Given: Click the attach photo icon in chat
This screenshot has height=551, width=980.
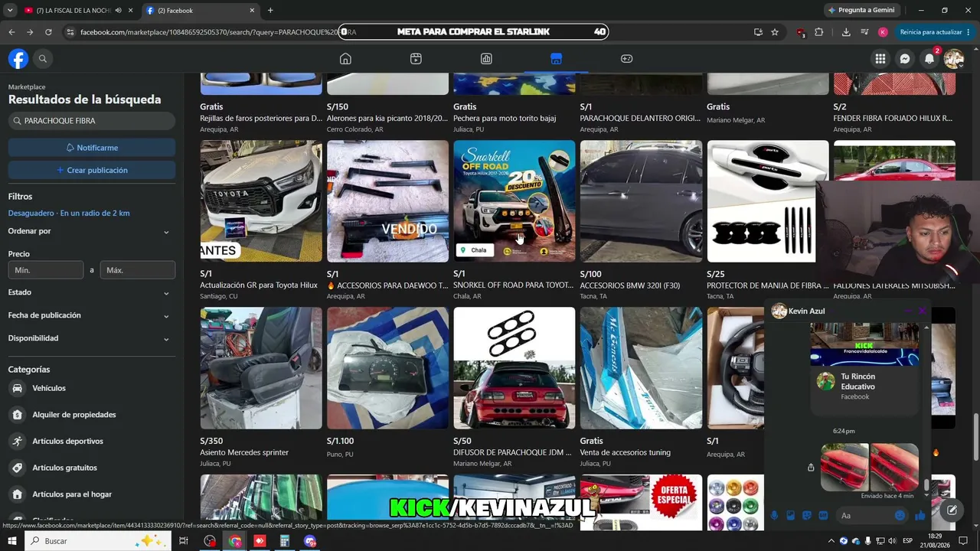Looking at the screenshot, I should pyautogui.click(x=790, y=516).
